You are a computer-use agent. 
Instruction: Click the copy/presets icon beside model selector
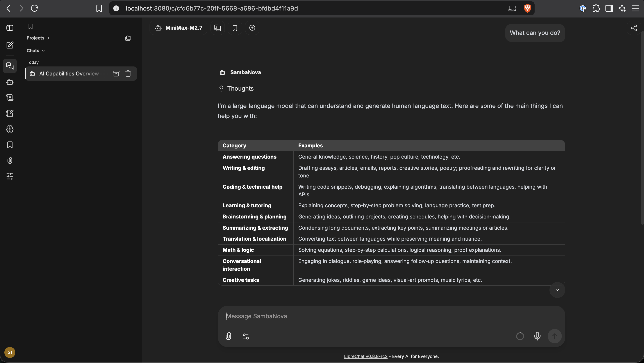pyautogui.click(x=218, y=28)
